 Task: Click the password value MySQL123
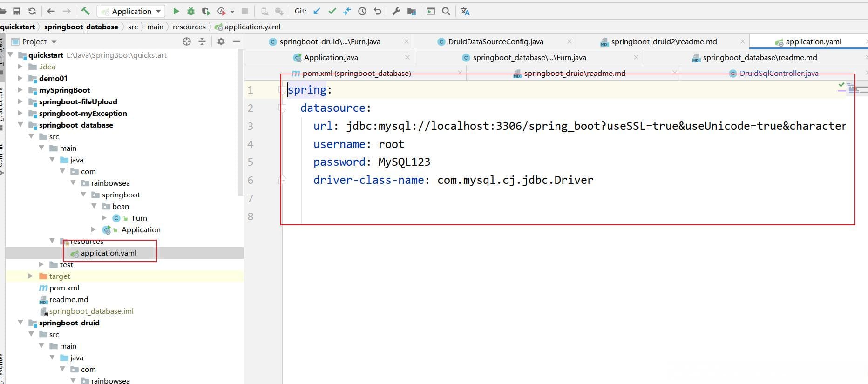pos(404,162)
